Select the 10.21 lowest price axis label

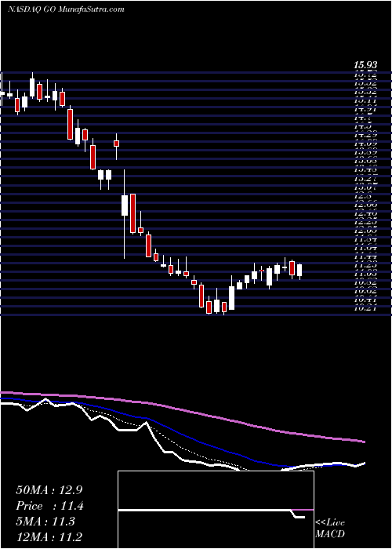(x=365, y=308)
